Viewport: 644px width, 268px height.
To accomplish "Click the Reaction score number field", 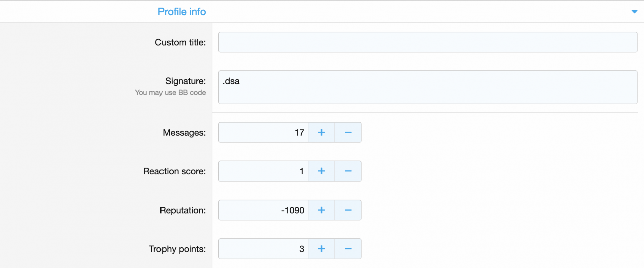I will click(x=263, y=171).
